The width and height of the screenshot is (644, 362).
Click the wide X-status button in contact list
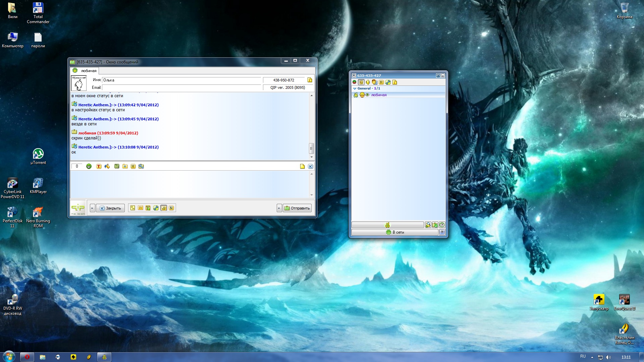coord(387,225)
